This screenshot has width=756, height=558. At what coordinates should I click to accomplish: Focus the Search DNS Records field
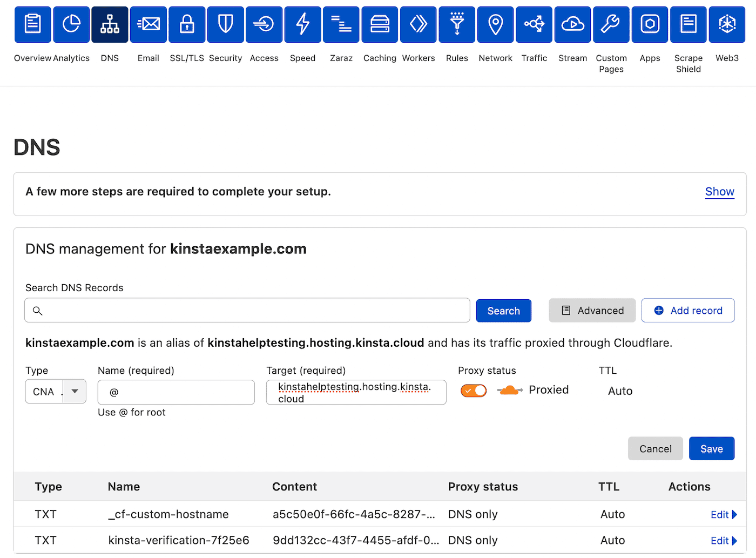[247, 311]
